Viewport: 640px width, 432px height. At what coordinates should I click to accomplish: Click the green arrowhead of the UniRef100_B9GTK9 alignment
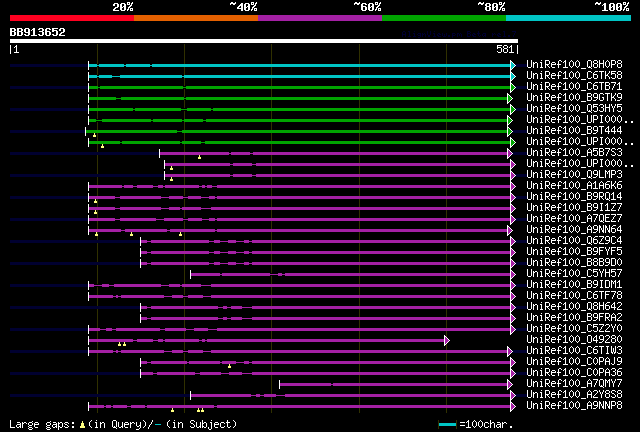point(510,98)
